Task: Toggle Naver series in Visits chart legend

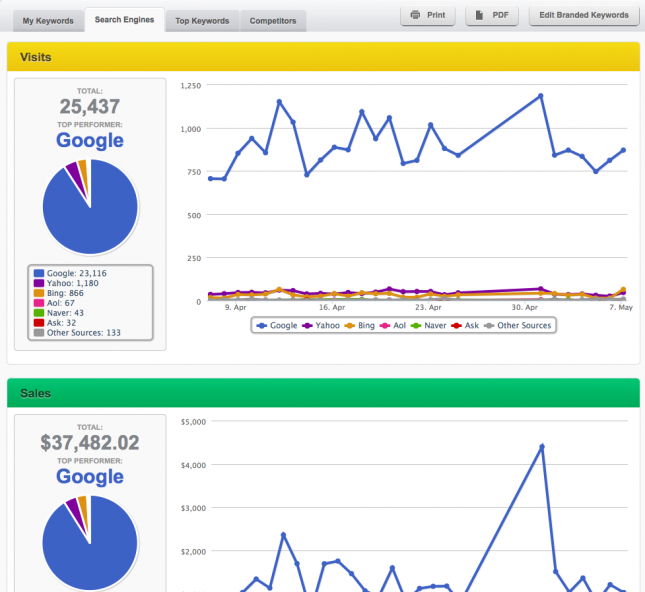Action: pos(429,325)
